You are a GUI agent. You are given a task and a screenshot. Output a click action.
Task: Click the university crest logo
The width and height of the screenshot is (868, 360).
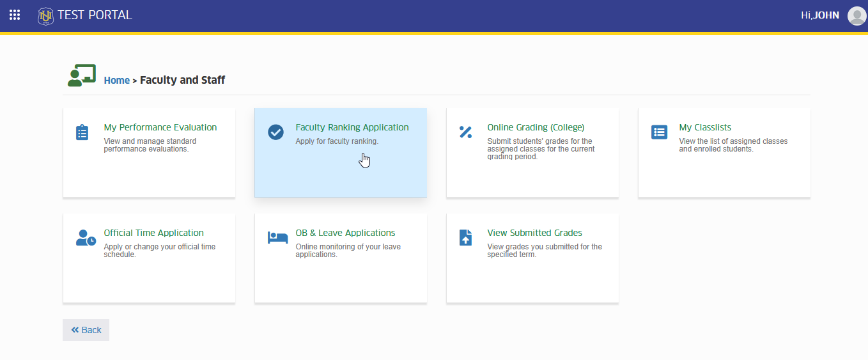tap(45, 15)
